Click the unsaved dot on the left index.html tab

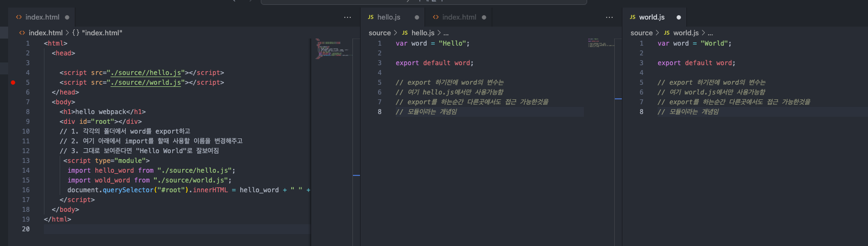tap(67, 17)
